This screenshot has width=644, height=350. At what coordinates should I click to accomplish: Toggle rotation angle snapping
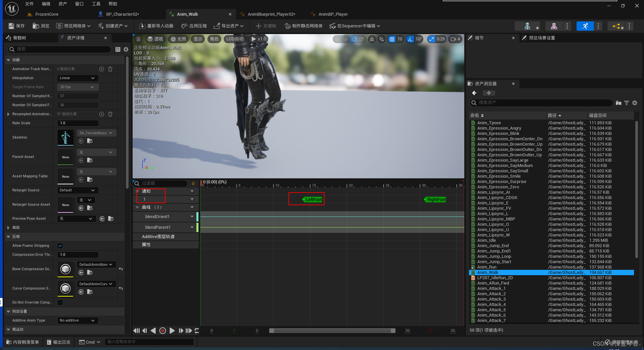pyautogui.click(x=410, y=39)
